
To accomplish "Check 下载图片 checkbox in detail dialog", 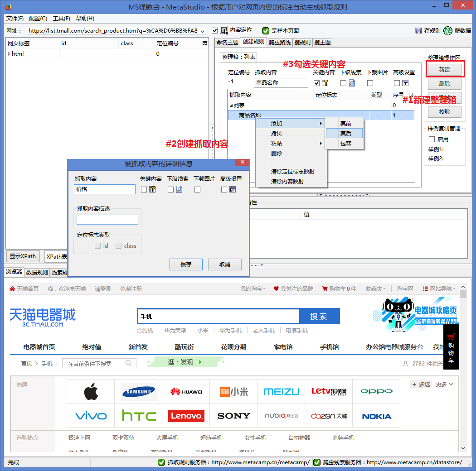I will (x=197, y=190).
